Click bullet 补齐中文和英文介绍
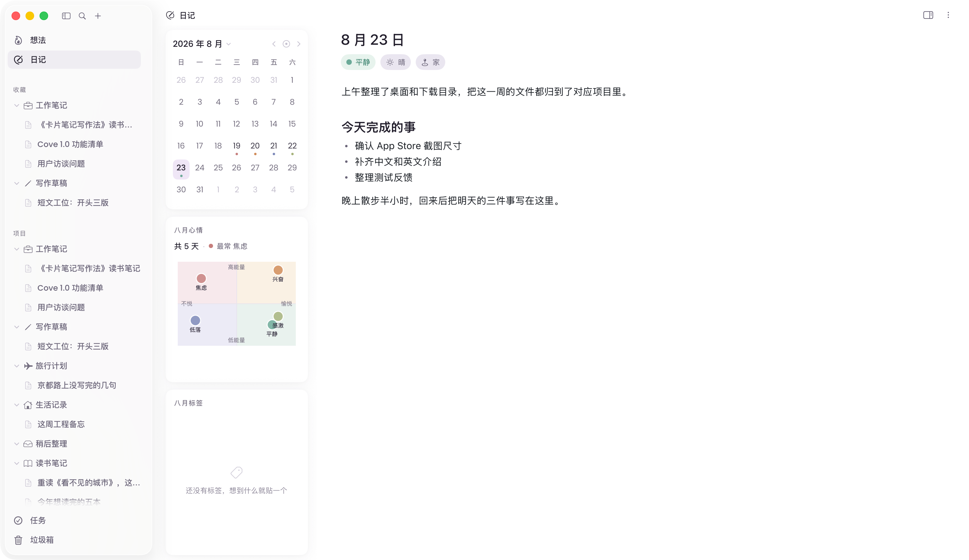969x560 pixels. click(x=398, y=162)
